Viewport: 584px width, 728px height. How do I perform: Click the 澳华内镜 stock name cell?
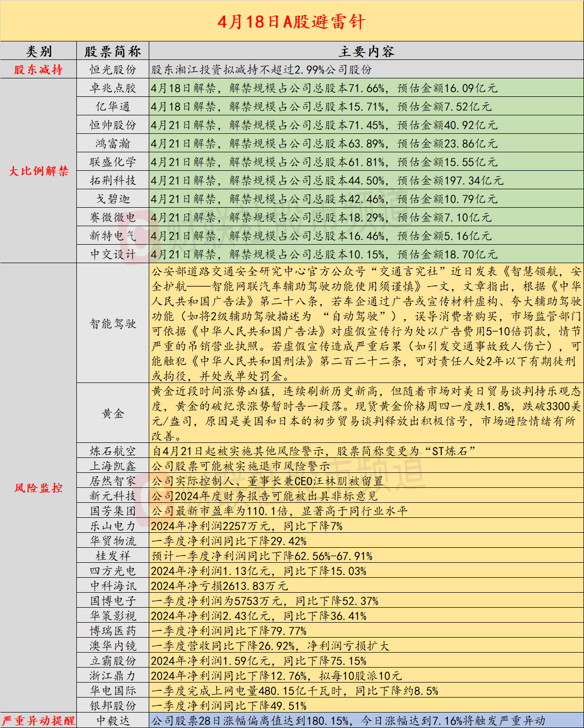(x=113, y=646)
